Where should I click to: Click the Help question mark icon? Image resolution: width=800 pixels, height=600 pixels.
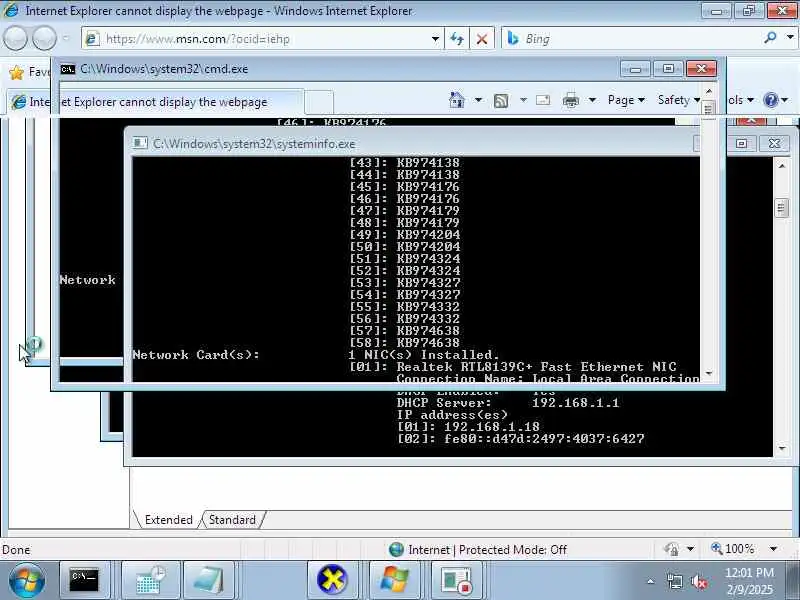pos(770,100)
